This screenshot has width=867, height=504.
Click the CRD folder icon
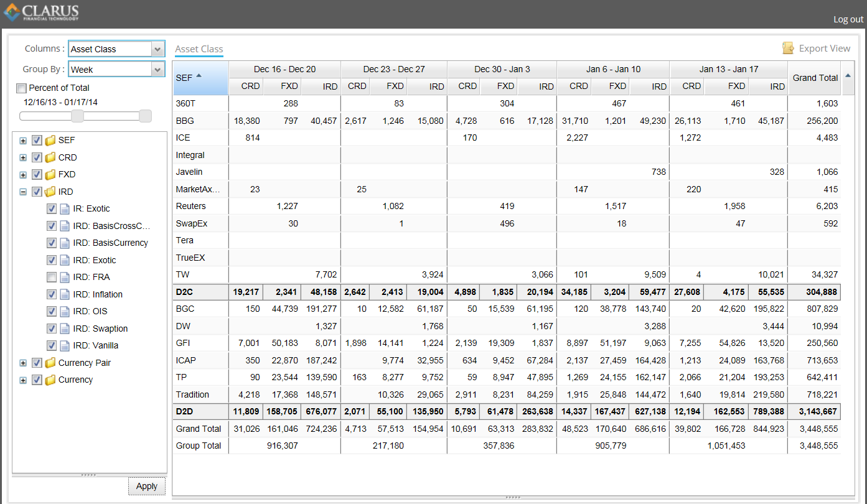pos(50,158)
